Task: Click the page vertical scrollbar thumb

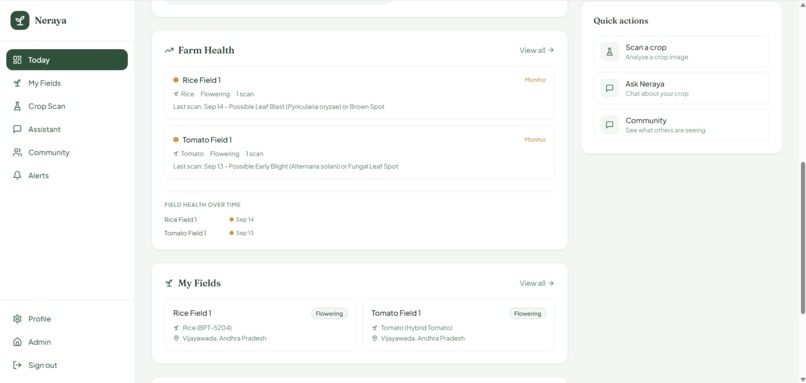Action: click(x=802, y=238)
